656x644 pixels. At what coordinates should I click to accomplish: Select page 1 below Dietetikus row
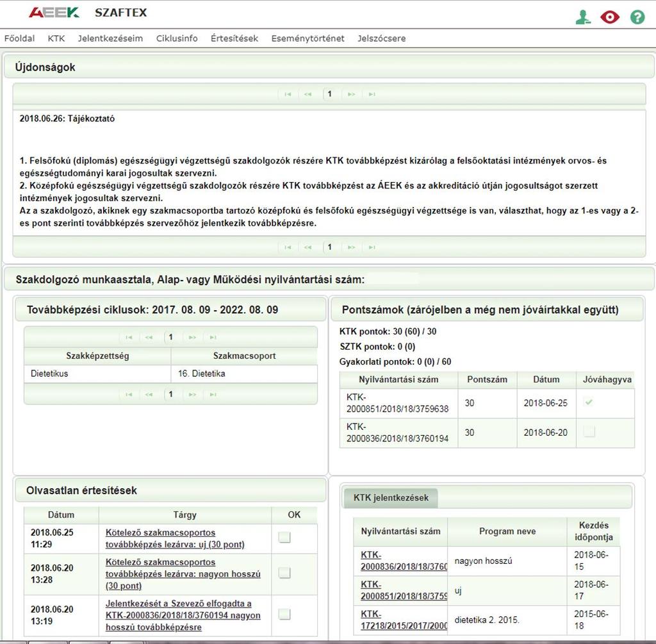pos(170,393)
